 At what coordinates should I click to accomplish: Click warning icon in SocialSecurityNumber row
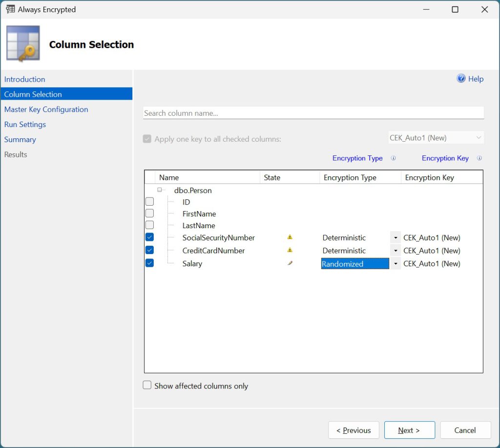click(x=290, y=237)
